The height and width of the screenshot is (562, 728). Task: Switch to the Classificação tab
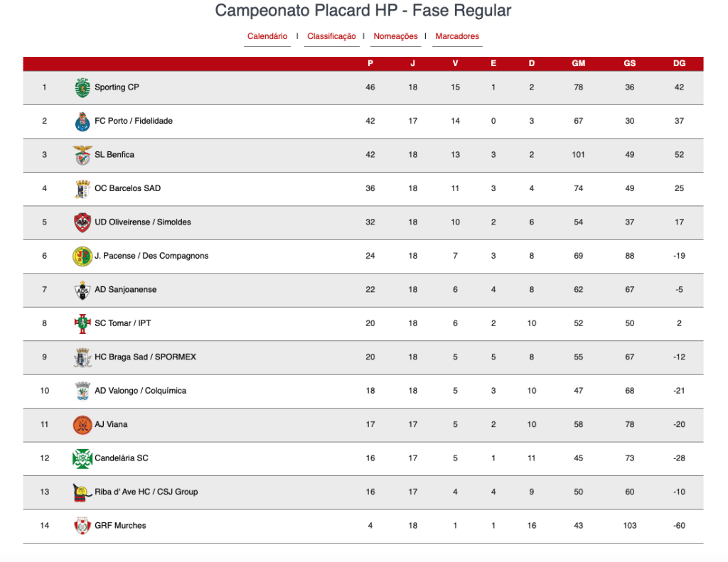[x=331, y=36]
